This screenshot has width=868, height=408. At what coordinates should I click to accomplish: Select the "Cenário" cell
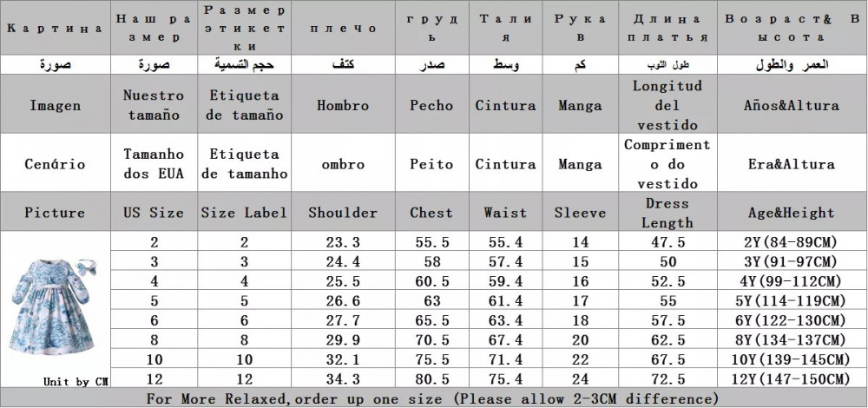click(55, 163)
